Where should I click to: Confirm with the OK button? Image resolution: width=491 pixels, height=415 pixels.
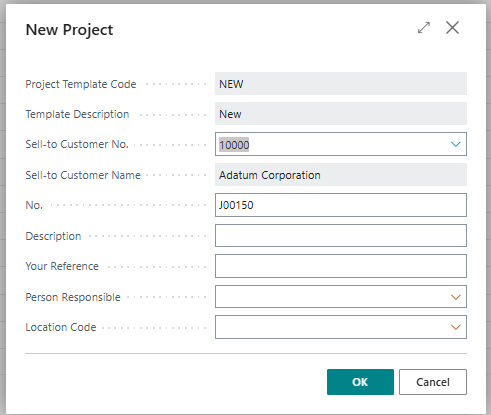tap(360, 382)
